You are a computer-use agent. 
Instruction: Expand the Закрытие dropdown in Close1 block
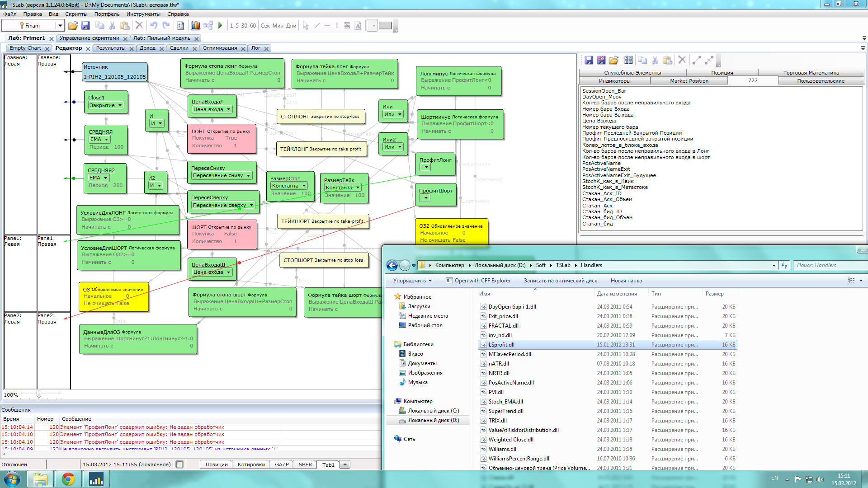(x=120, y=105)
